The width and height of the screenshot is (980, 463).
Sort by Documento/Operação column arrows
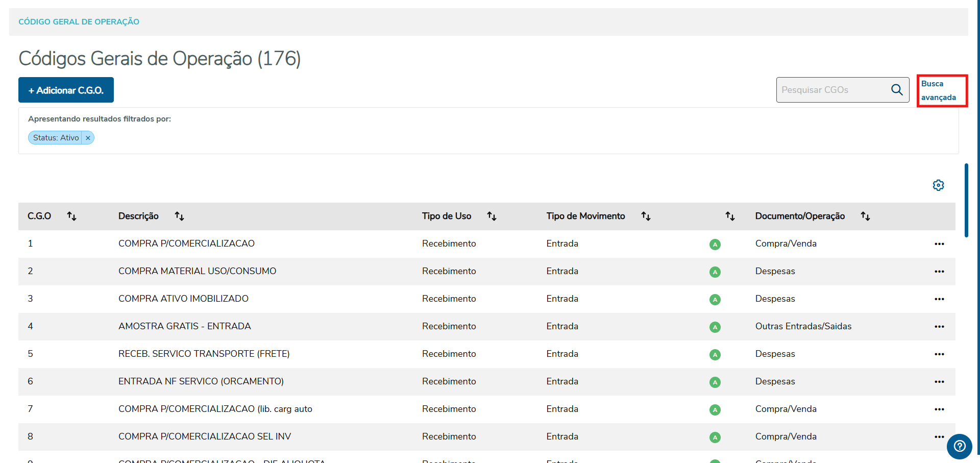point(865,216)
